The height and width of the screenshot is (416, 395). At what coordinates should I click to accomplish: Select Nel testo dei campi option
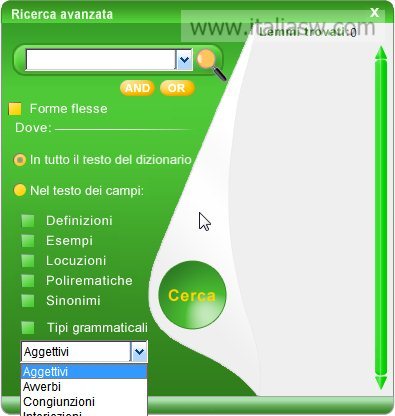pos(20,190)
